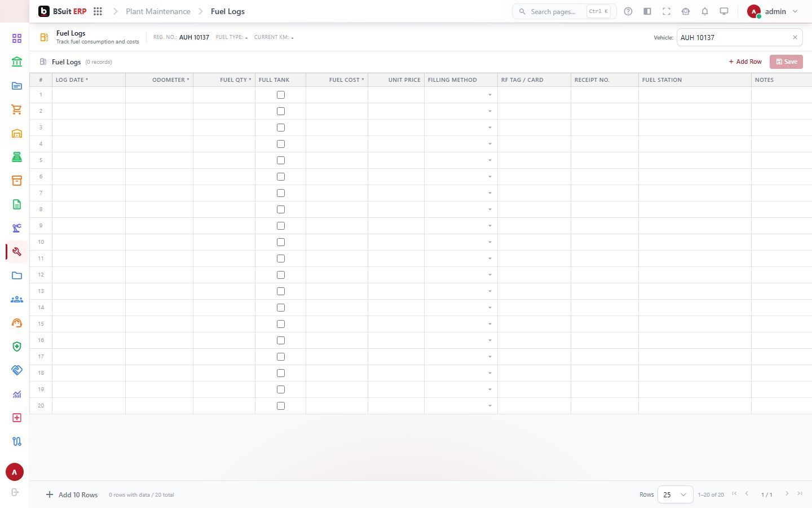Open the handshake module in sidebar

click(x=17, y=370)
